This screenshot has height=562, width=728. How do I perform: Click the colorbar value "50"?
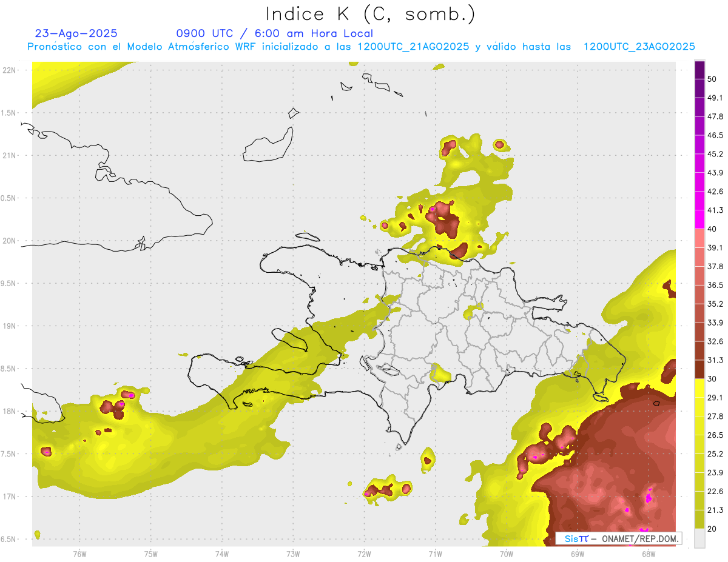click(712, 79)
